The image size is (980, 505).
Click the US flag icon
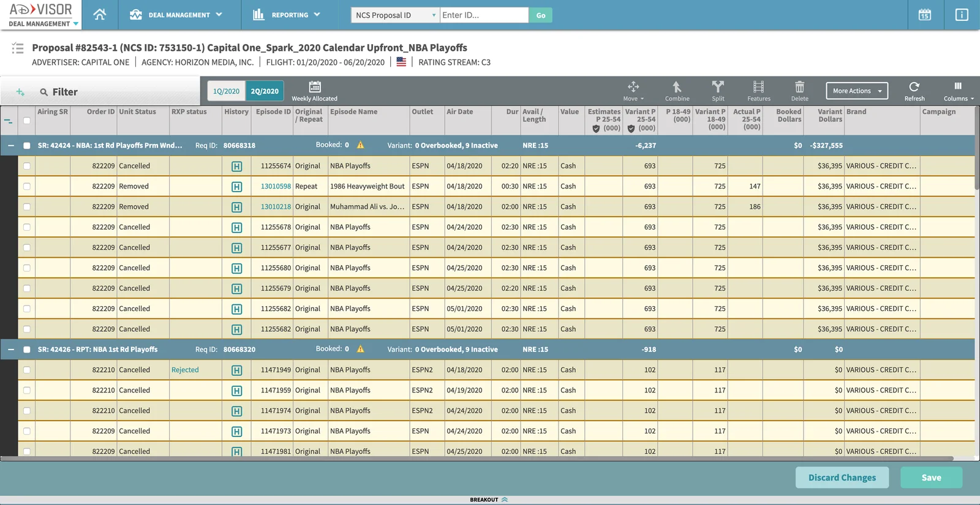[401, 62]
